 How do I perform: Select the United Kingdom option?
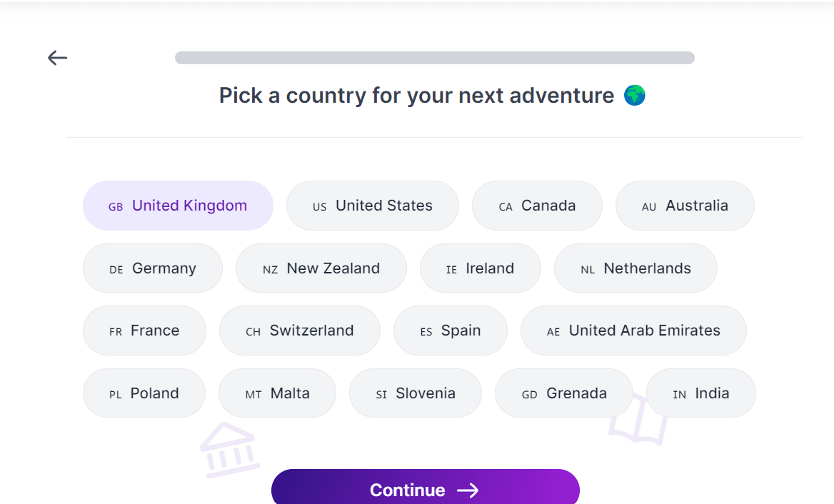point(179,206)
